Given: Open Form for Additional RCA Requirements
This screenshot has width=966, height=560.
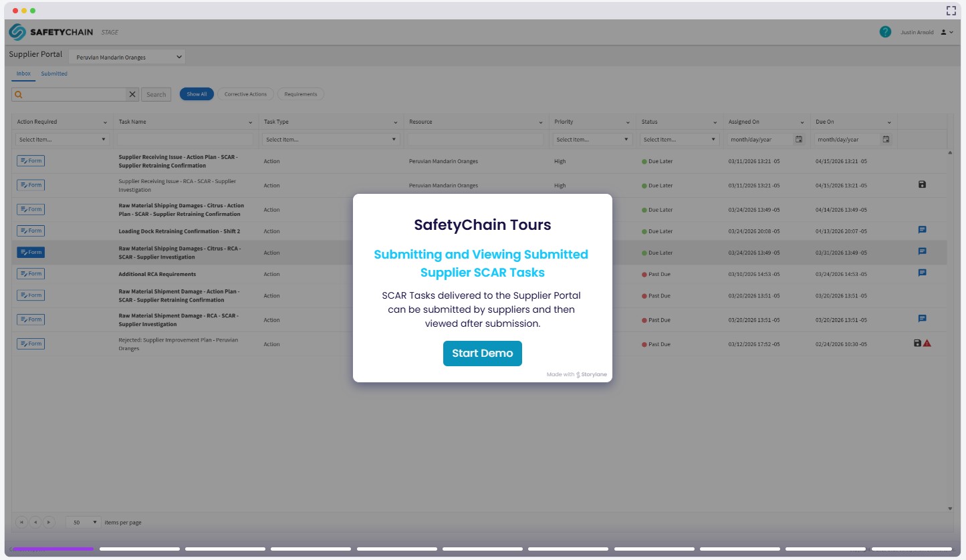Looking at the screenshot, I should pyautogui.click(x=31, y=273).
